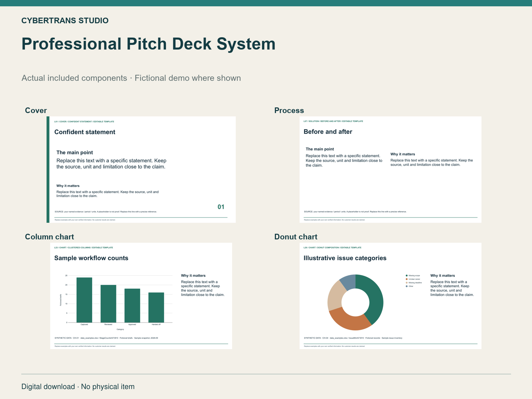The width and height of the screenshot is (532, 399).
Task: Click the 'Missing scope' legend entry
Action: [x=413, y=276]
